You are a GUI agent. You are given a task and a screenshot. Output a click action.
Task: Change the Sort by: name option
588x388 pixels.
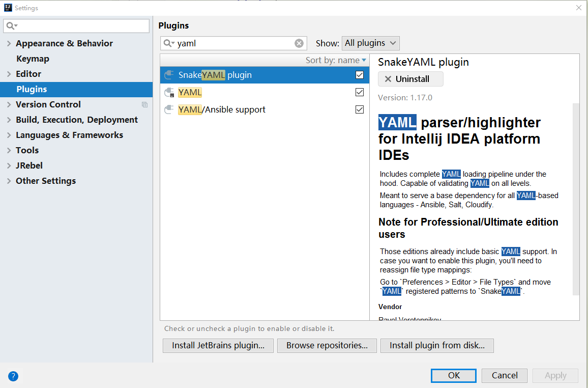(336, 61)
